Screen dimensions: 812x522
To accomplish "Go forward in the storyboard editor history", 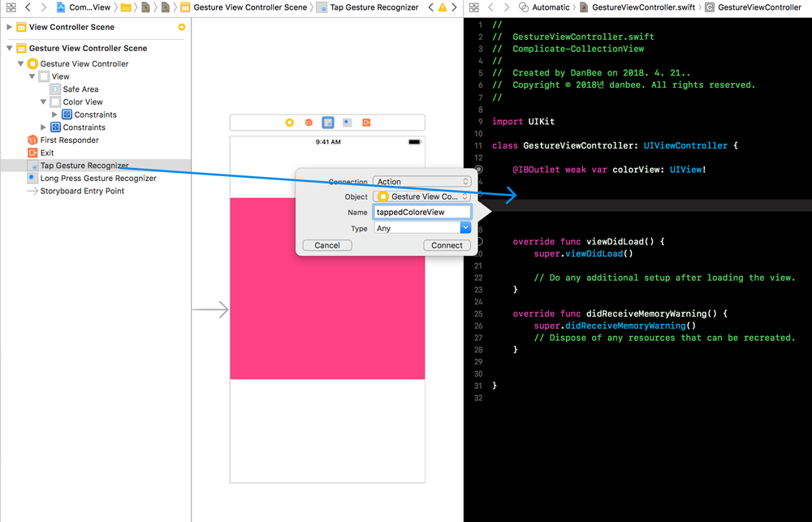I will pyautogui.click(x=44, y=7).
